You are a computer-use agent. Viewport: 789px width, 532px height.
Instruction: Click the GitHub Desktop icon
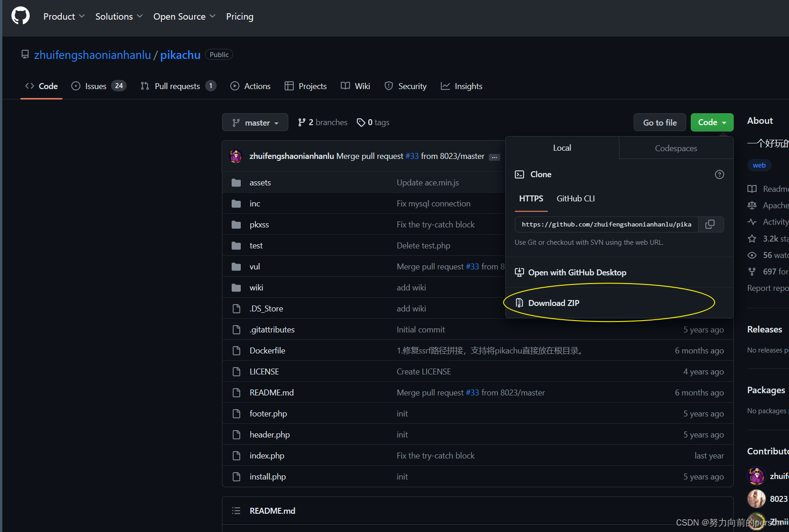click(x=519, y=273)
